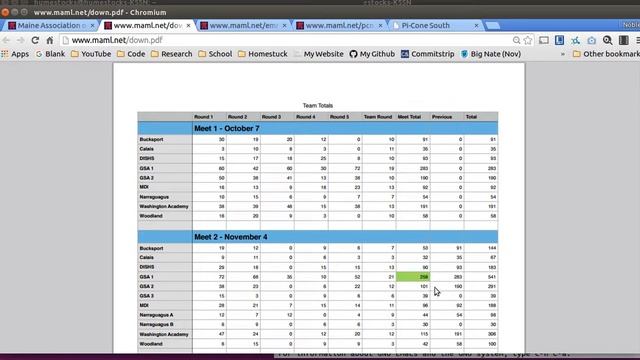
Task: Click the black magnifier extension icon
Action: (607, 40)
